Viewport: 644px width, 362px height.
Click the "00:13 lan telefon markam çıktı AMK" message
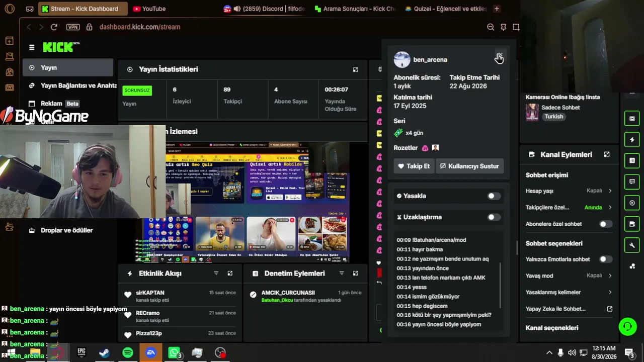coord(441,278)
